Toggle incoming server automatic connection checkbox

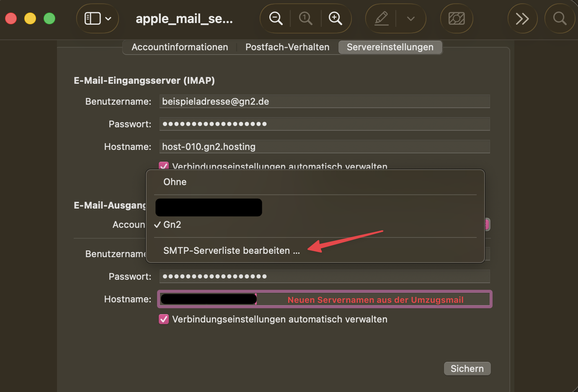tap(164, 165)
